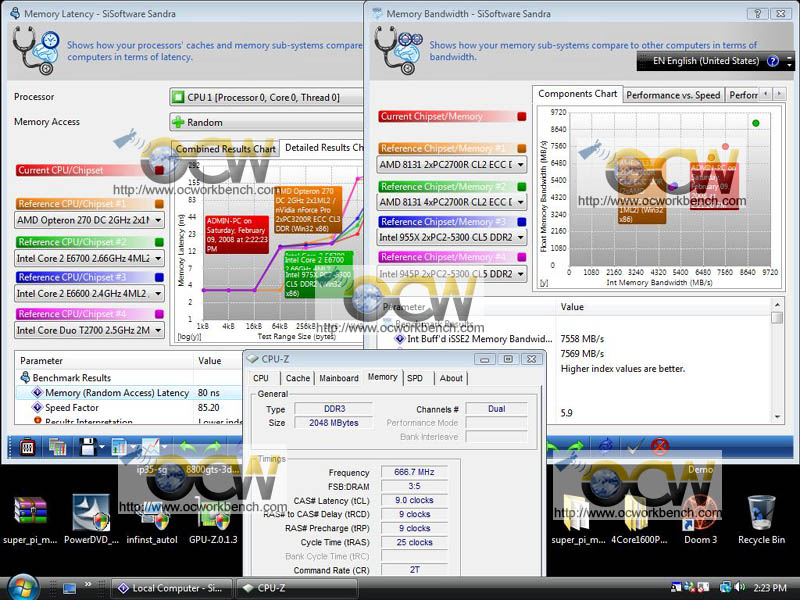Click the CAS# Latency 9.0 clocks field

coord(414,501)
